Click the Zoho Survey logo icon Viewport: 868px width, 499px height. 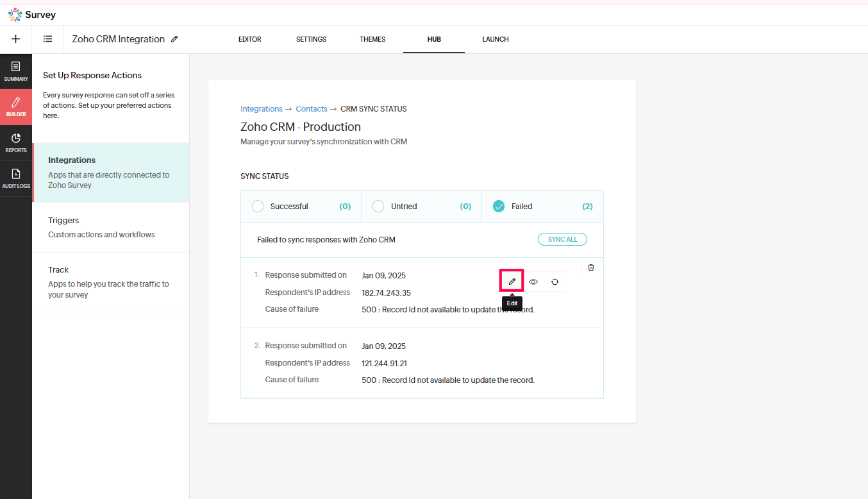pos(15,14)
